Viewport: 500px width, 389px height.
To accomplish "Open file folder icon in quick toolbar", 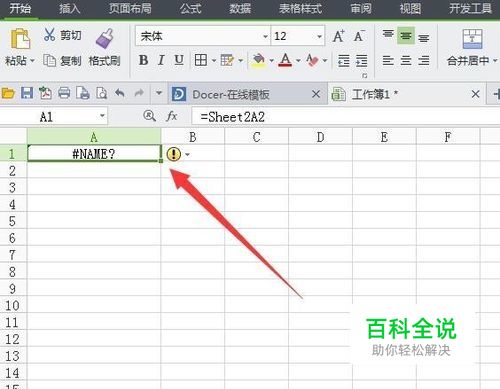I will tap(8, 93).
